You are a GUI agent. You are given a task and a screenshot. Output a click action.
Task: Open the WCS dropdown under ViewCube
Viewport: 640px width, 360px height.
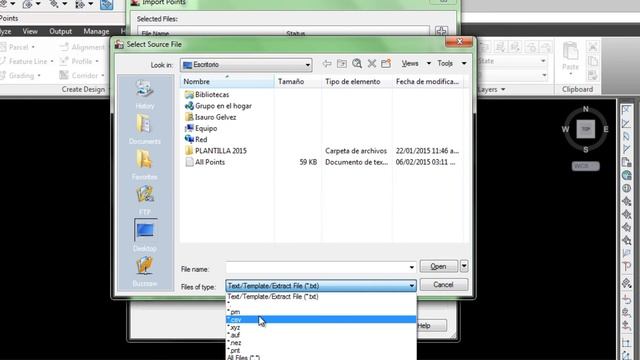coord(586,166)
